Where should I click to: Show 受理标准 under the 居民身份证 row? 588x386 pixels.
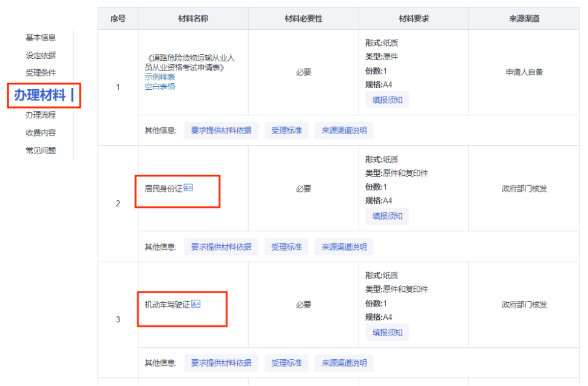coord(286,247)
